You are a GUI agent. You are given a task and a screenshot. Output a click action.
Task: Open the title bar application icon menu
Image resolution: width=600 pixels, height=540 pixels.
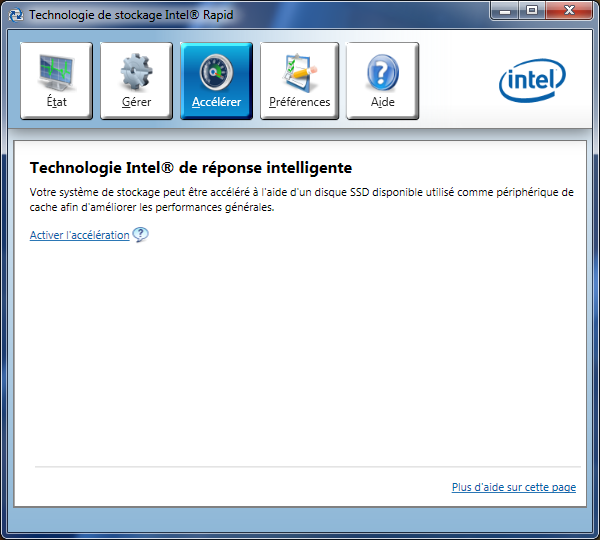point(15,15)
